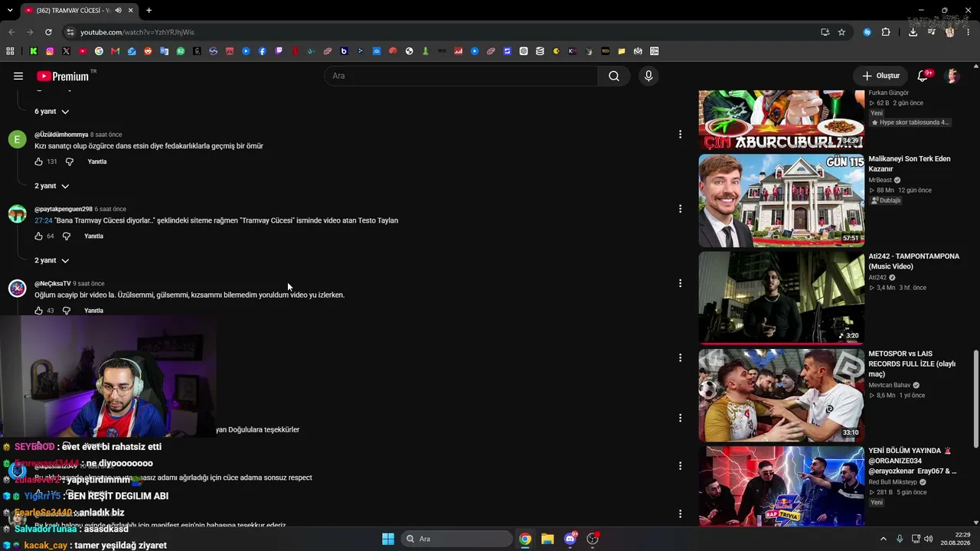Screen dimensions: 980x551
Task: Open Windows Start menu
Action: 388,539
